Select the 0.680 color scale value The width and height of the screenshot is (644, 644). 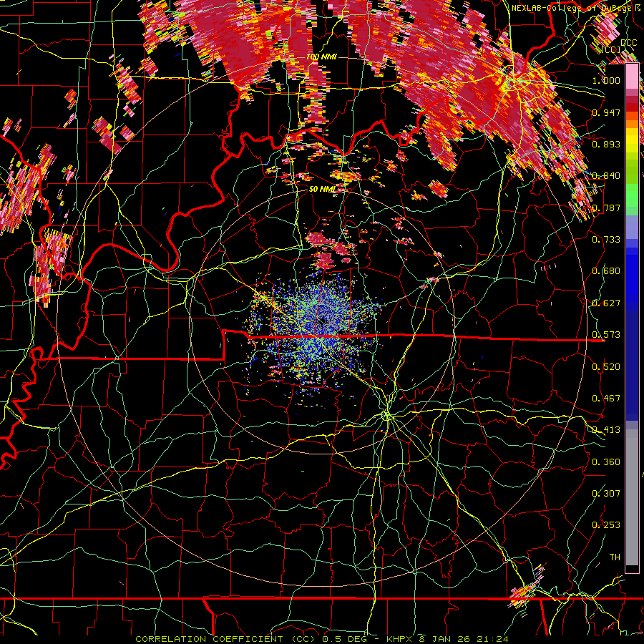pos(606,271)
